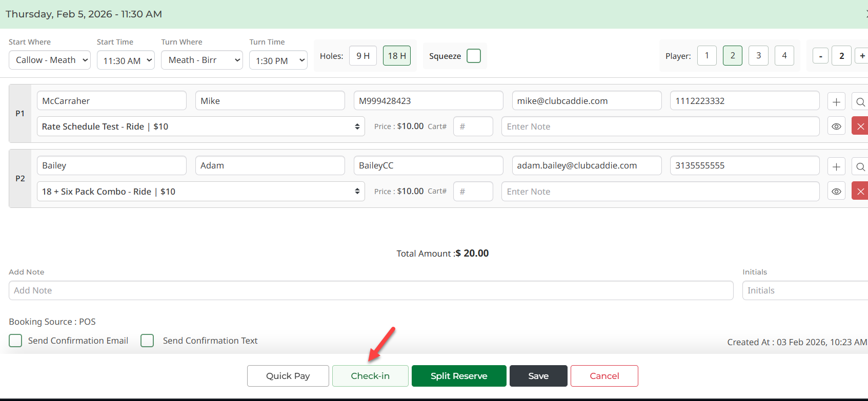Set player count to 4
This screenshot has height=401, width=868.
(x=784, y=56)
